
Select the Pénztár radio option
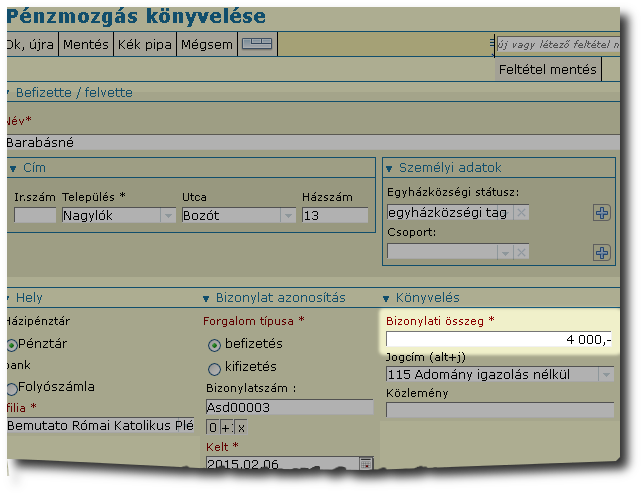click(12, 345)
